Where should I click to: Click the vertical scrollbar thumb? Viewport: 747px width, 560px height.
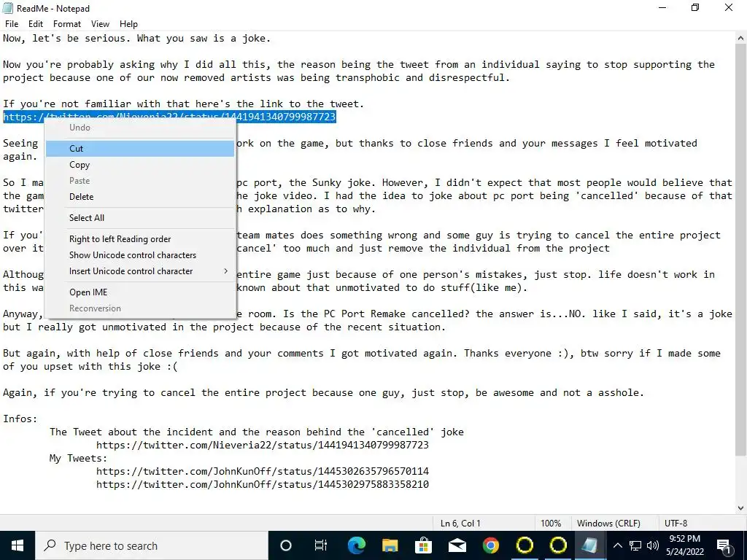tap(741, 250)
